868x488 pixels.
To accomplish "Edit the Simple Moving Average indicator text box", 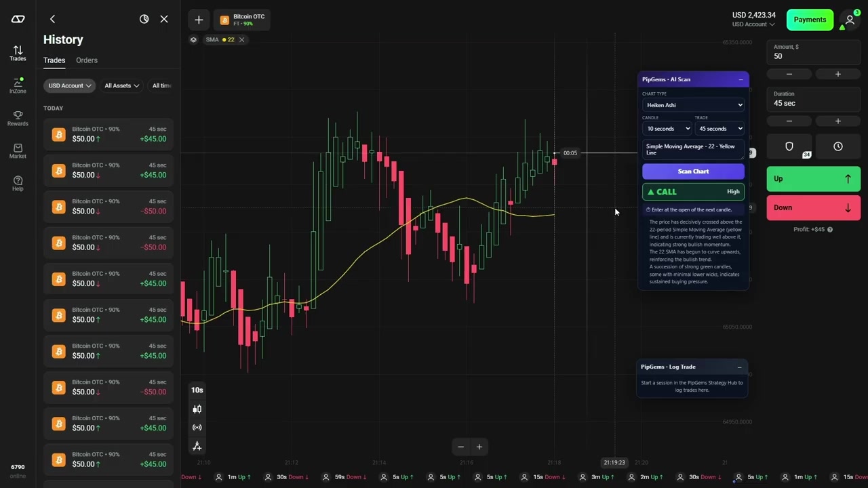I will point(693,150).
